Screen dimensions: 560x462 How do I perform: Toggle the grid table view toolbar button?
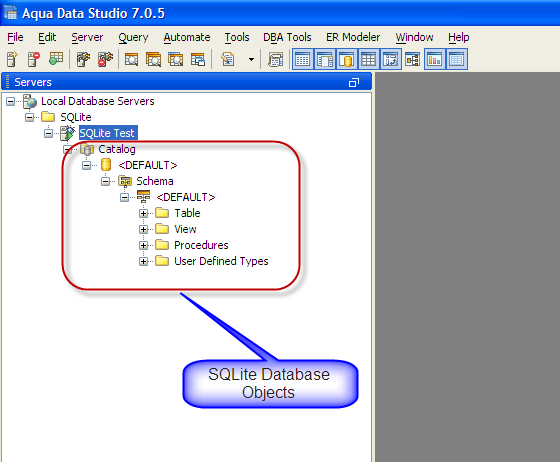(368, 59)
